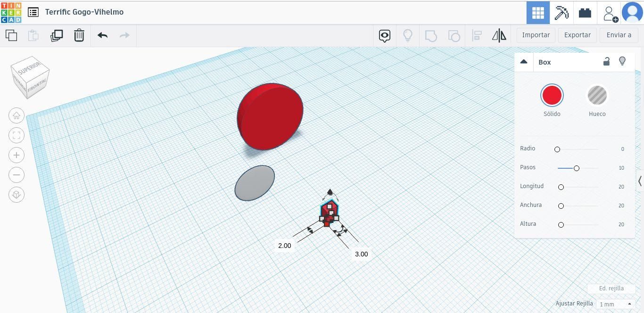
Task: Expand the shapes side panel chevron
Action: coord(640,181)
